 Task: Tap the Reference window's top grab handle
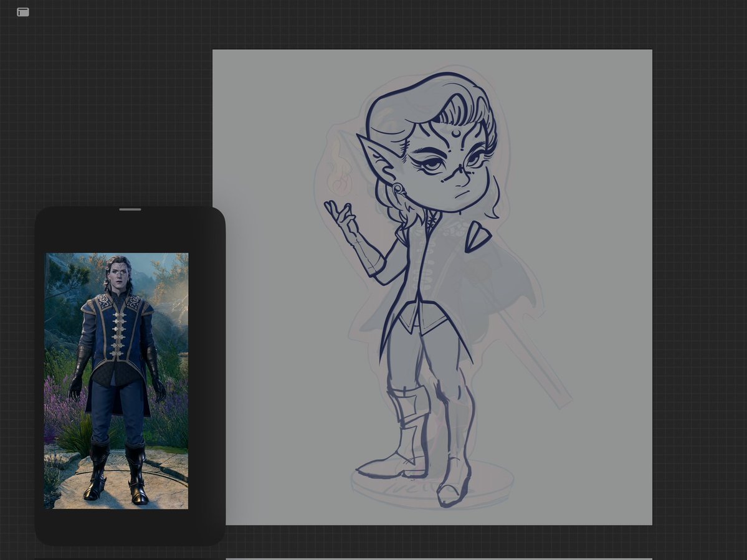130,209
